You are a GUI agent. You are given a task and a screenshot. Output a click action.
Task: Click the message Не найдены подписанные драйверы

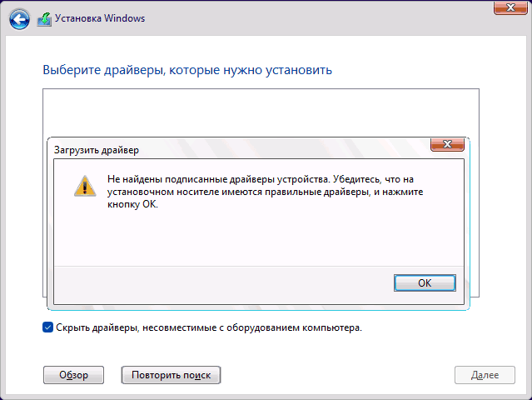coord(265,192)
